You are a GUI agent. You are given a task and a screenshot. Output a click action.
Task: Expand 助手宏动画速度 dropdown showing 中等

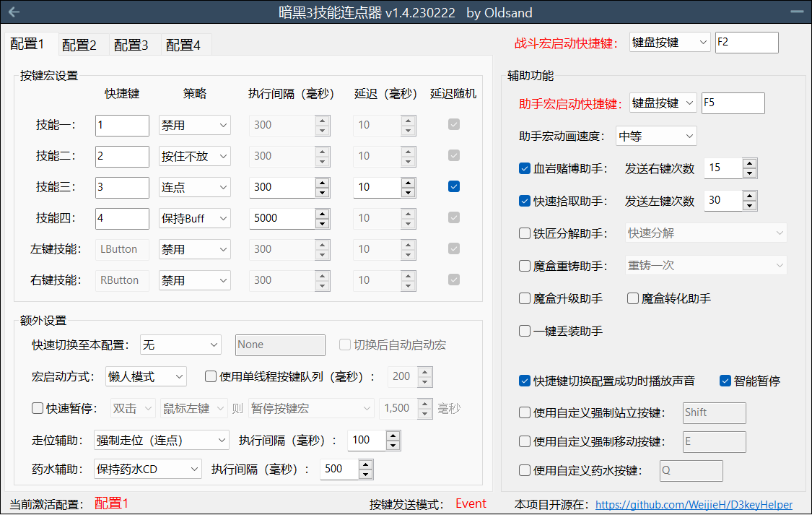656,137
